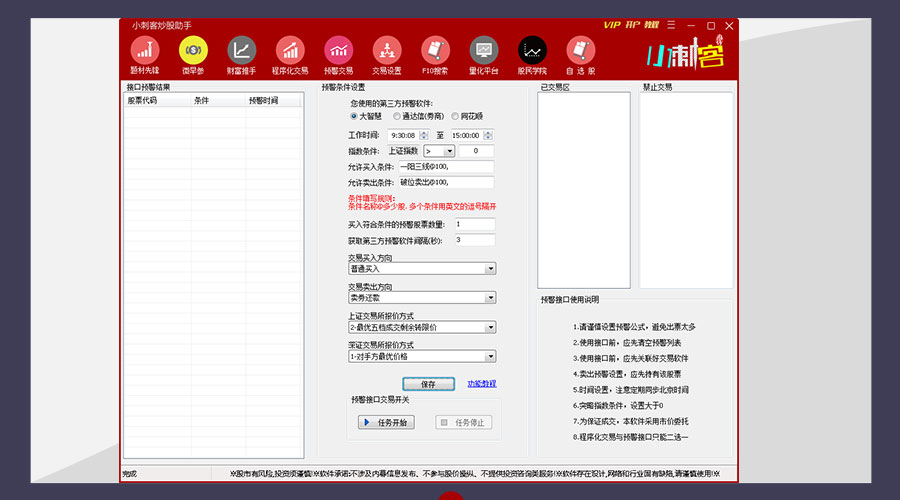Open 交易设置 settings icon
Image resolution: width=900 pixels, height=500 pixels.
tap(387, 56)
